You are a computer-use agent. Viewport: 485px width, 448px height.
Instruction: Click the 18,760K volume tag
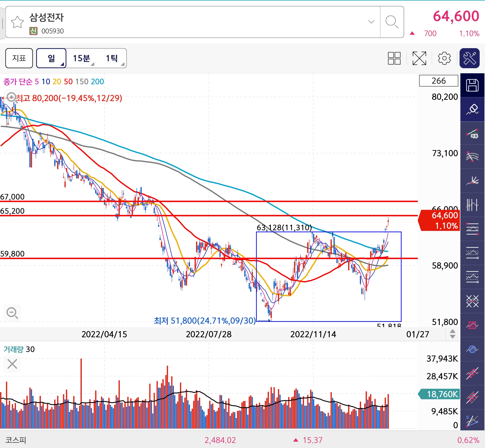tap(439, 394)
